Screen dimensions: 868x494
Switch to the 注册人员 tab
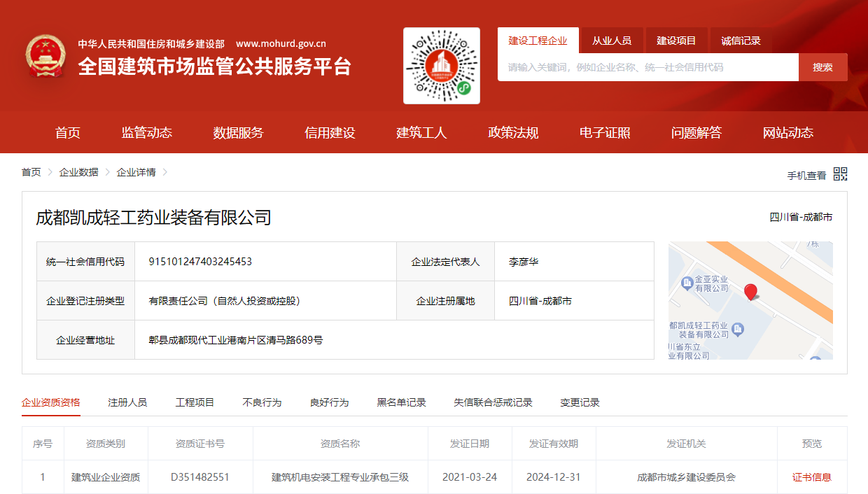point(127,402)
